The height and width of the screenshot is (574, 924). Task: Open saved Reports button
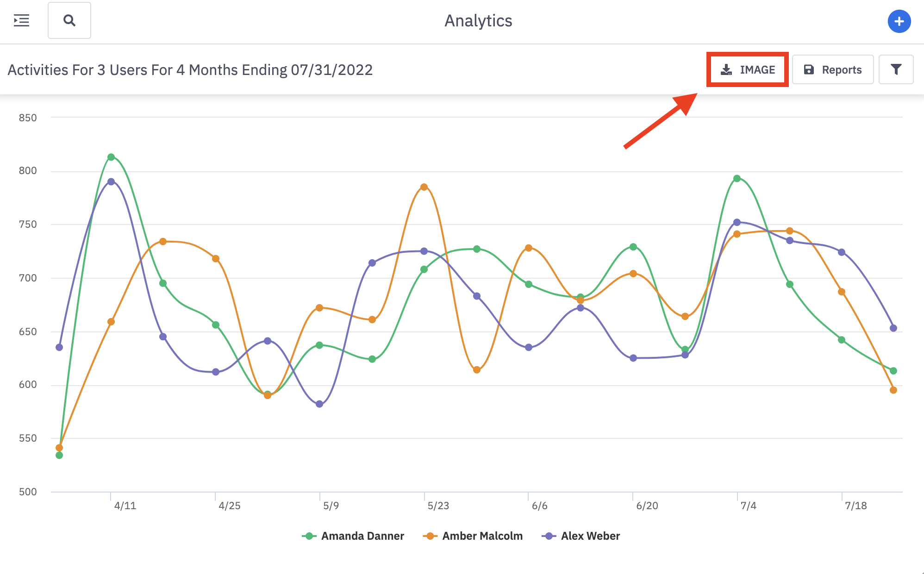pyautogui.click(x=832, y=69)
